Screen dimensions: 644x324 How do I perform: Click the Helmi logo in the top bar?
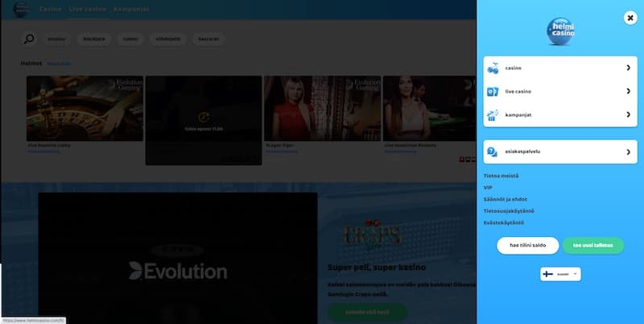click(x=21, y=9)
